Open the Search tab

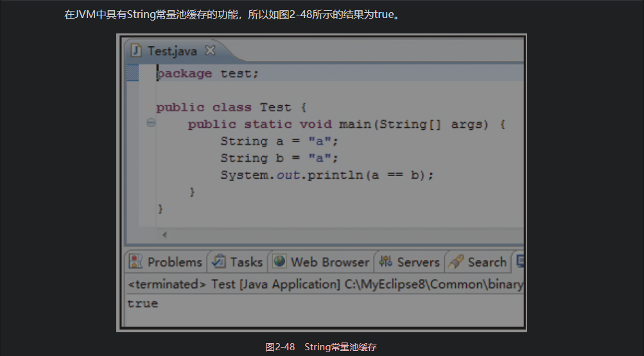(x=478, y=262)
